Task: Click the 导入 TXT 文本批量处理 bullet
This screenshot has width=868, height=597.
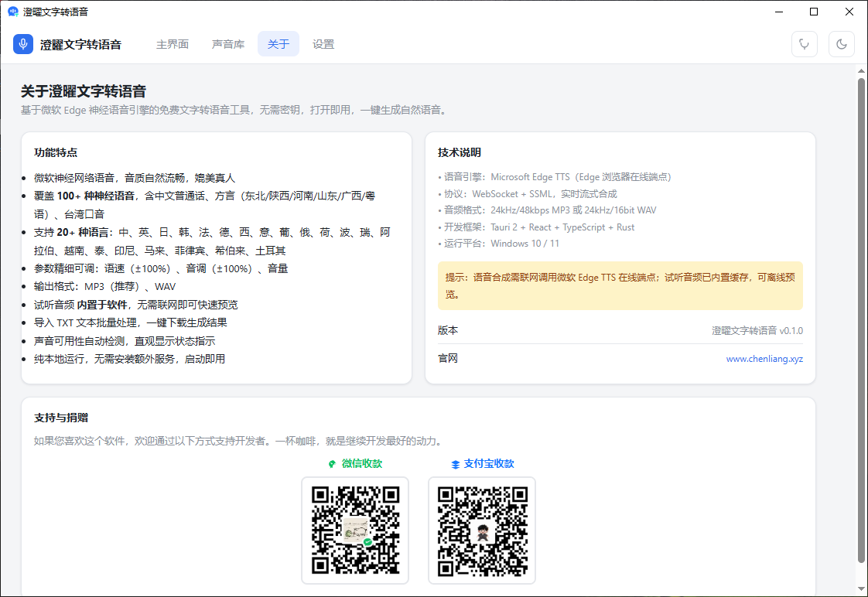Action: pos(131,322)
